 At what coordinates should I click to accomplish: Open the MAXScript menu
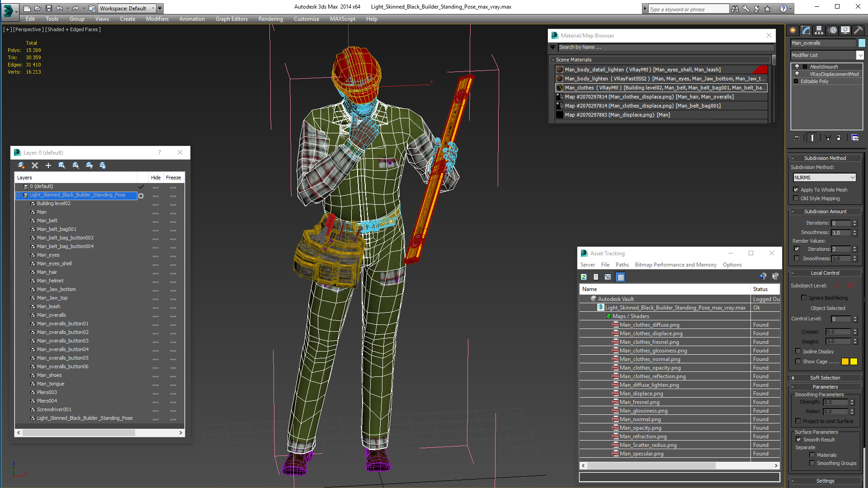click(x=342, y=19)
